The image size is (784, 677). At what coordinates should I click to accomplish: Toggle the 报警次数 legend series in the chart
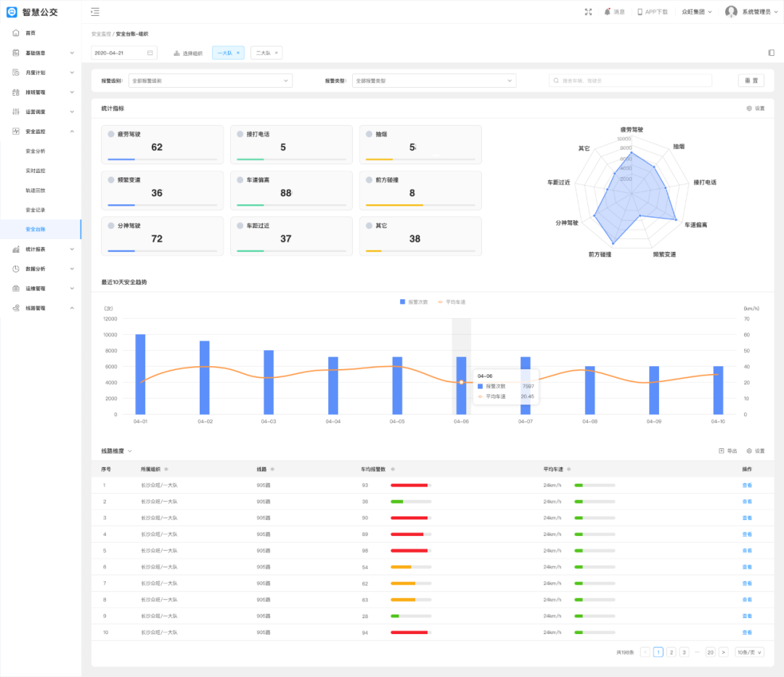click(x=404, y=301)
